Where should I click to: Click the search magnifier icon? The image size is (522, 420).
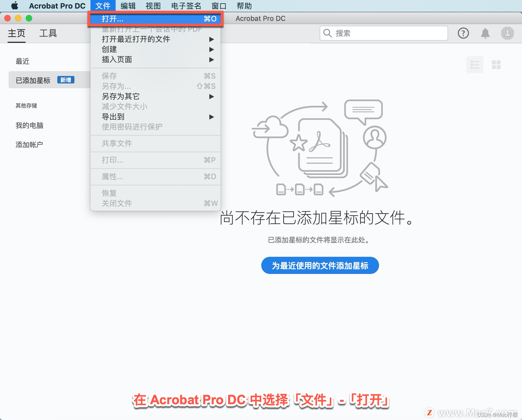[x=327, y=33]
